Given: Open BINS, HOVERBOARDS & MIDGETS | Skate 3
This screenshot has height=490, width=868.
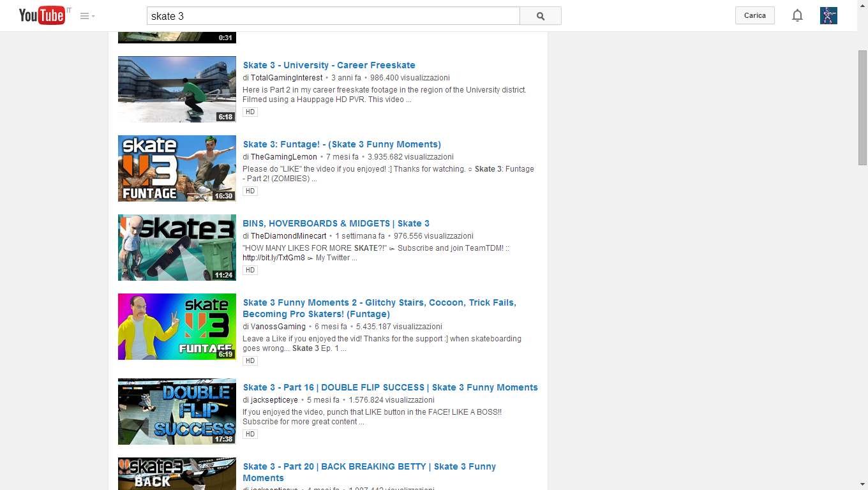Looking at the screenshot, I should coord(336,223).
